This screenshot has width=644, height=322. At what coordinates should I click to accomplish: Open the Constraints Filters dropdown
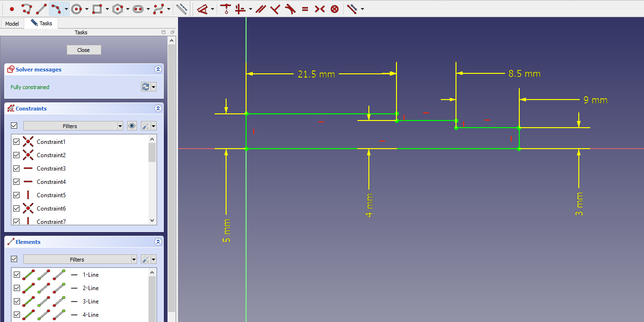pyautogui.click(x=120, y=126)
